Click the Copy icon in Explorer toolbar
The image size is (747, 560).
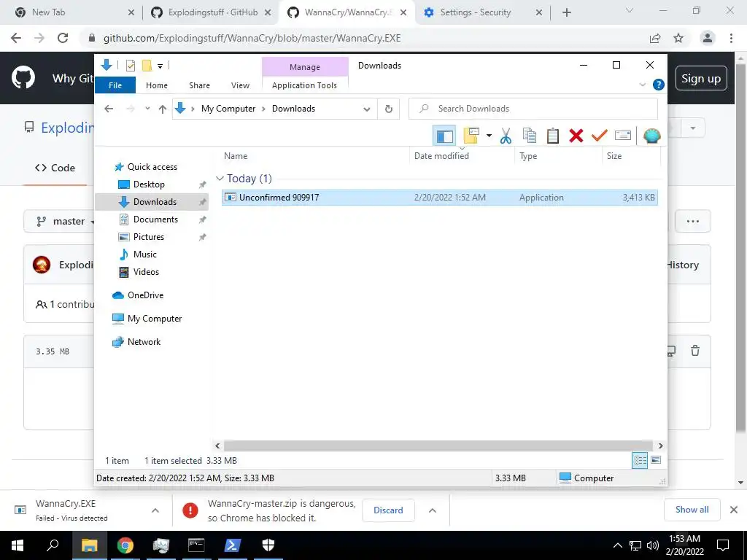(530, 136)
